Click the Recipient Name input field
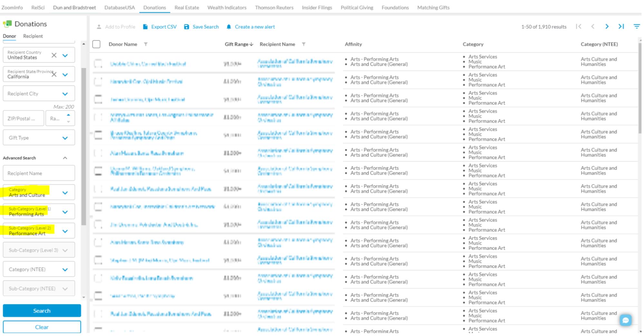Image resolution: width=644 pixels, height=336 pixels. tap(39, 173)
